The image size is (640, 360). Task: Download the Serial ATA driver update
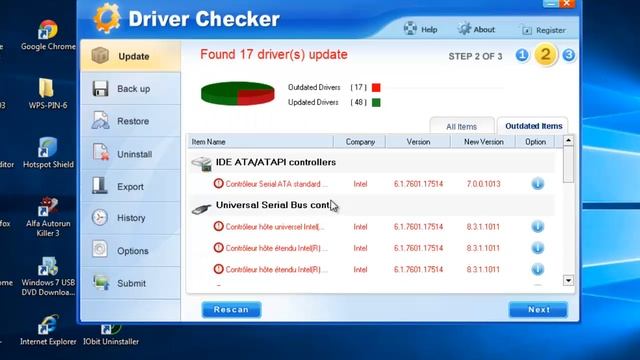pyautogui.click(x=538, y=184)
